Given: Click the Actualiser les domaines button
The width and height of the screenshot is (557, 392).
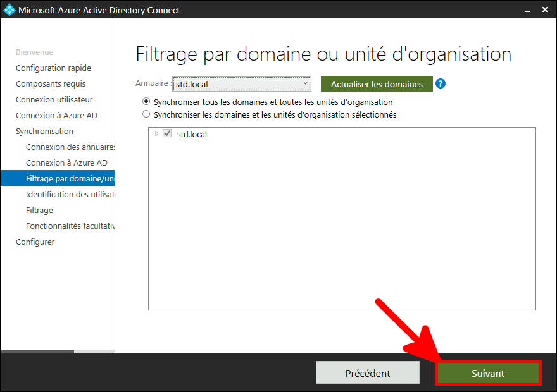Looking at the screenshot, I should pyautogui.click(x=377, y=83).
